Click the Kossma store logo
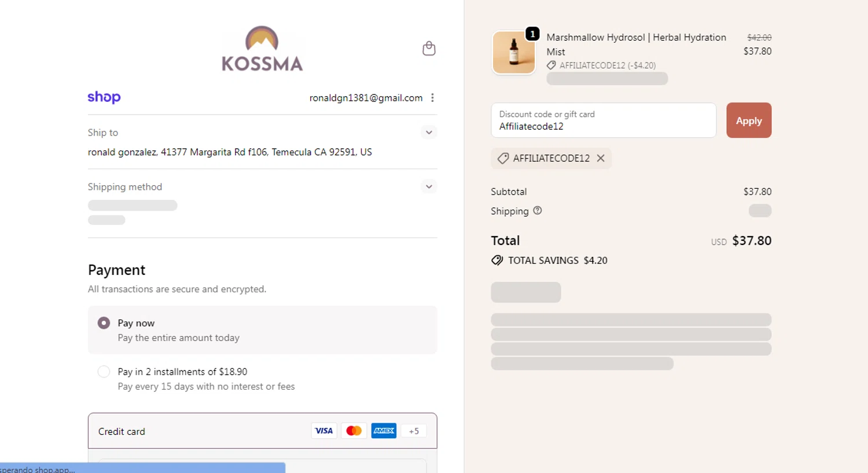 click(x=262, y=49)
